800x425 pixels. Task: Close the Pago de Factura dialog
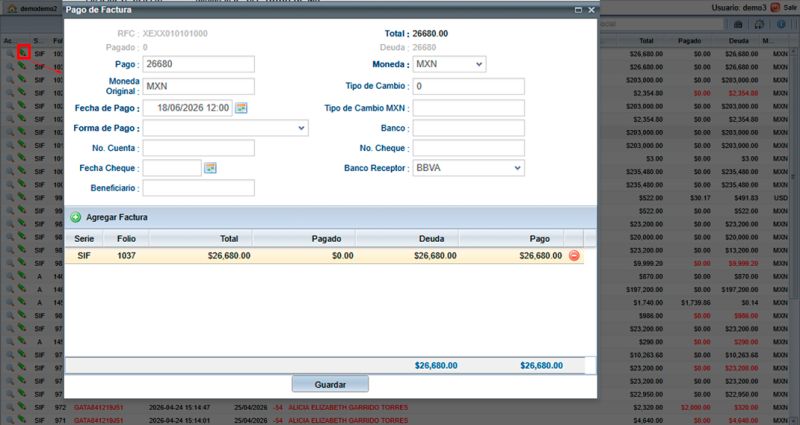[x=591, y=10]
